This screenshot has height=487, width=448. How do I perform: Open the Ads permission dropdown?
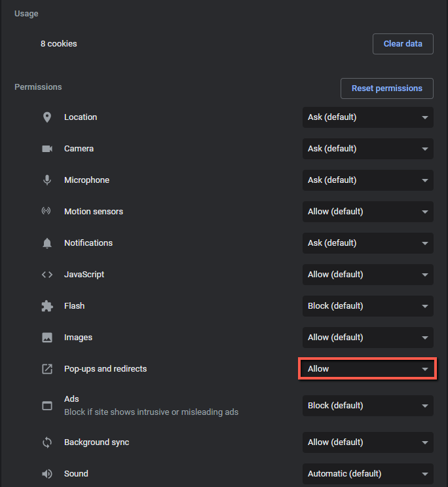click(368, 406)
